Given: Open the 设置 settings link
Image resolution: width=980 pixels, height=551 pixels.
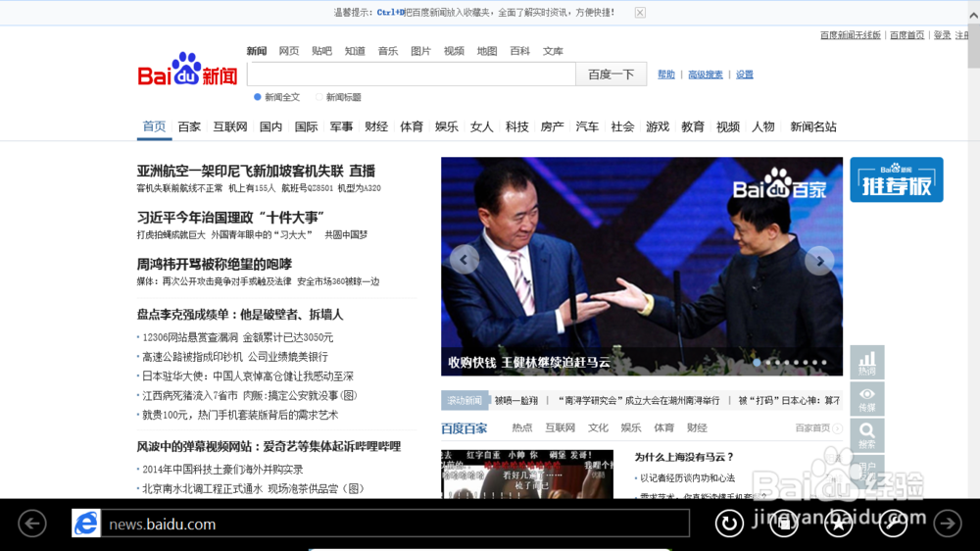Looking at the screenshot, I should pos(745,75).
